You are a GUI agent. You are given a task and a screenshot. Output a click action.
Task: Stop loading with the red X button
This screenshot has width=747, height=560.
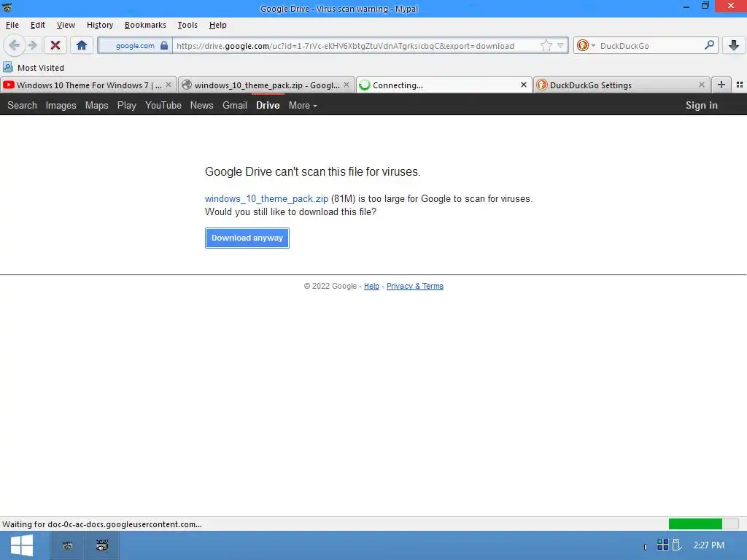55,46
